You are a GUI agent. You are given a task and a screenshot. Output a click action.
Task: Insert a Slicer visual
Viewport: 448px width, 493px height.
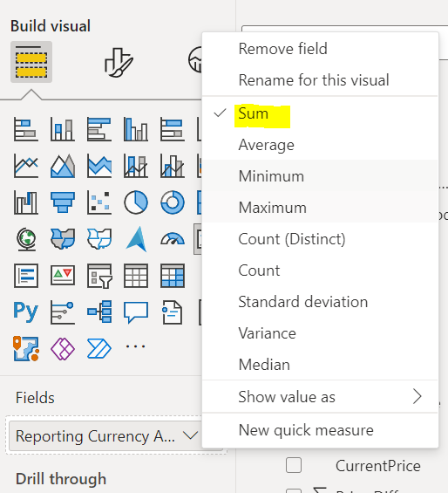pos(99,276)
